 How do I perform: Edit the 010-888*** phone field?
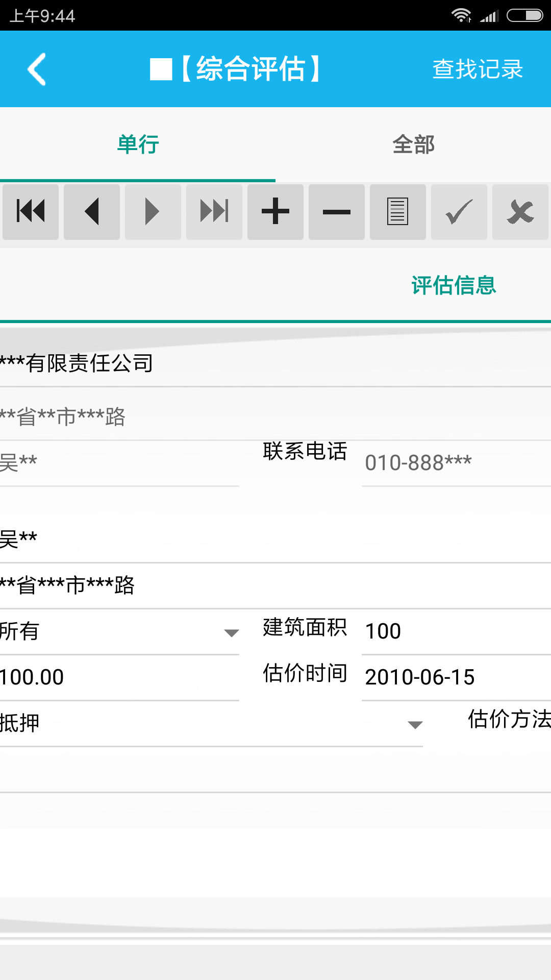click(456, 463)
